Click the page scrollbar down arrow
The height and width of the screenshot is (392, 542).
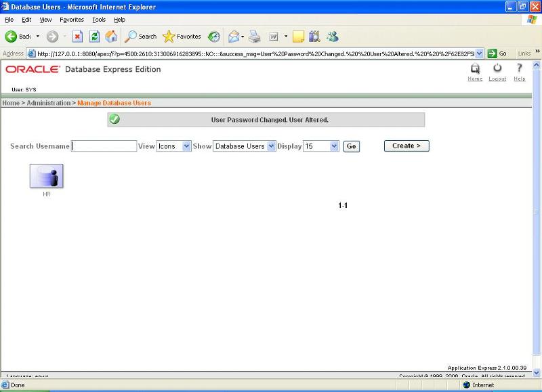(537, 372)
